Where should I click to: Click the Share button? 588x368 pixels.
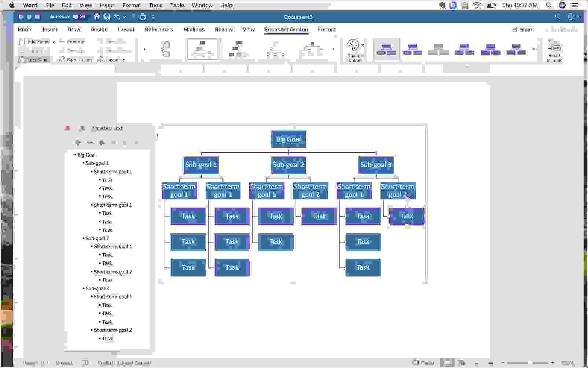(x=523, y=30)
